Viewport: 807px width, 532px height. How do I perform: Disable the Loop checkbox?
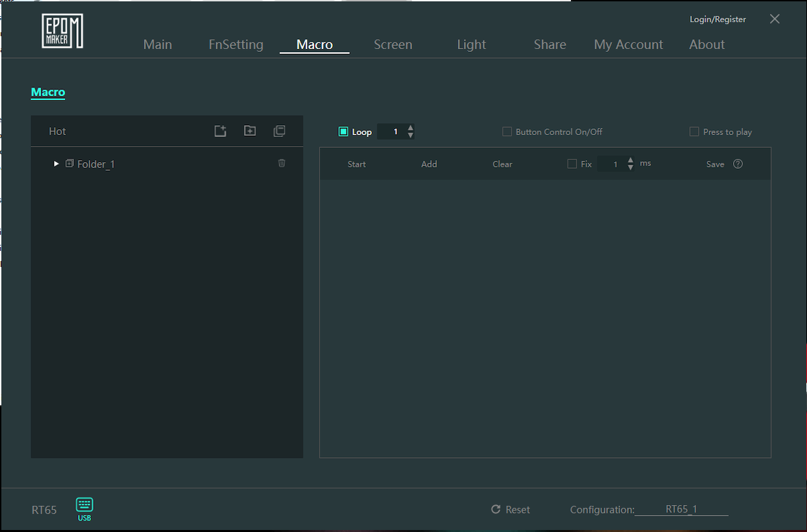click(343, 132)
